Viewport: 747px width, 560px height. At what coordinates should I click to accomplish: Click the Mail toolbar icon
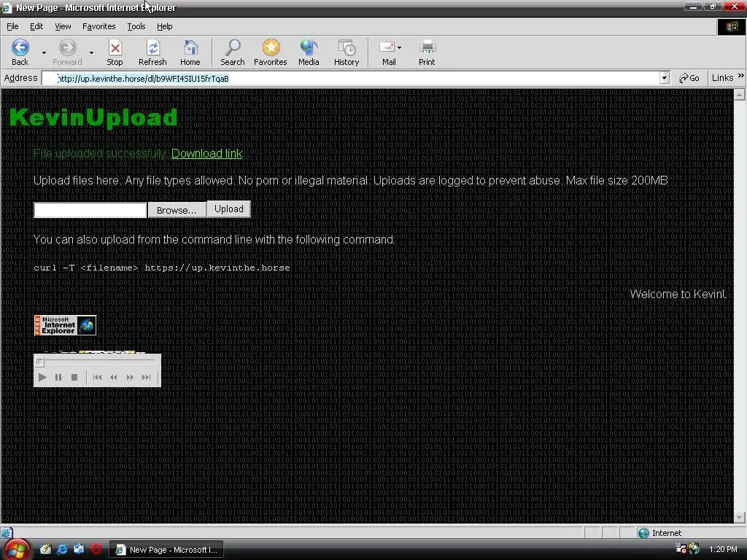click(387, 52)
